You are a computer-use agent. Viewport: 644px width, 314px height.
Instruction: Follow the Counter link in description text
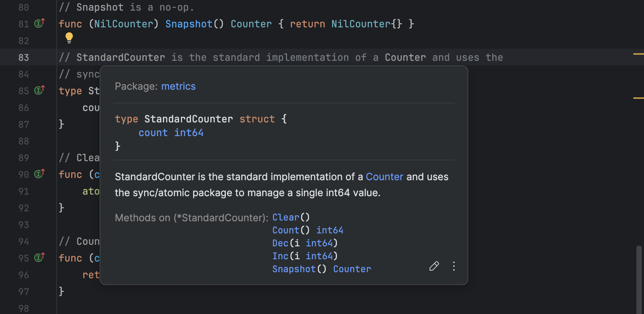[x=384, y=177]
